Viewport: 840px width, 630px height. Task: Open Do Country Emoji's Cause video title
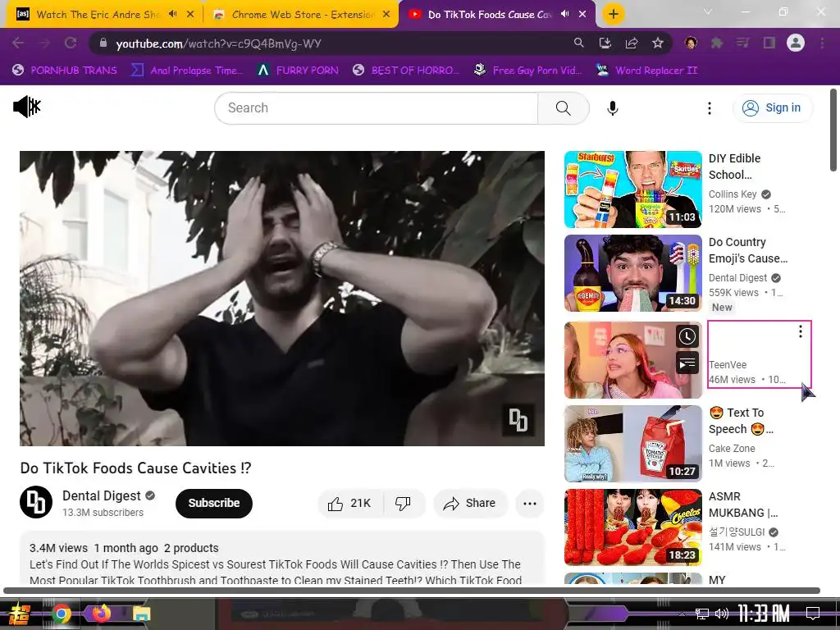748,250
